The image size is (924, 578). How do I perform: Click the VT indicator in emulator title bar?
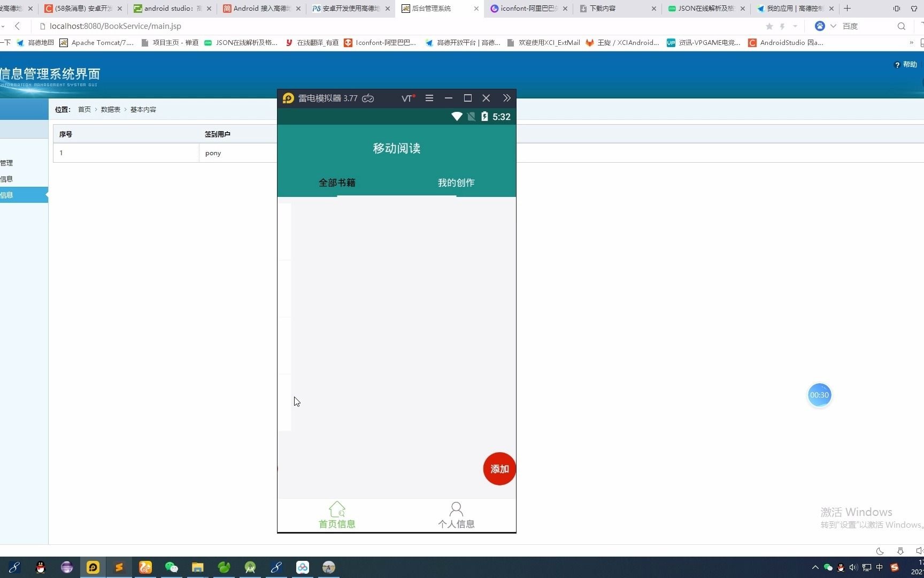click(408, 98)
